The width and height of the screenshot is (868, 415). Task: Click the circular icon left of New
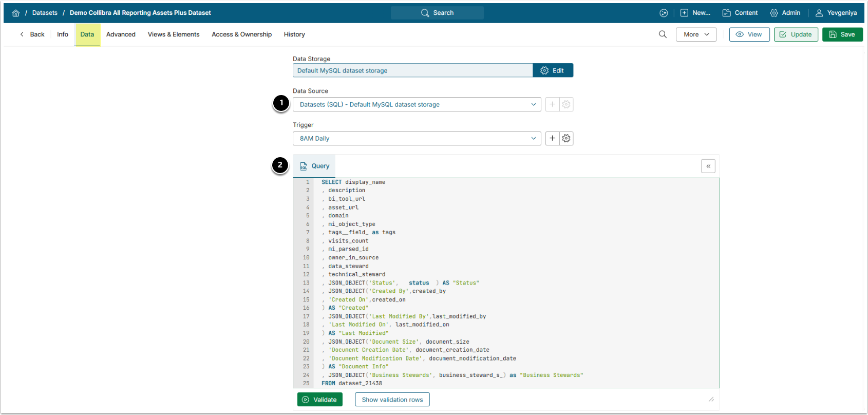tap(664, 13)
